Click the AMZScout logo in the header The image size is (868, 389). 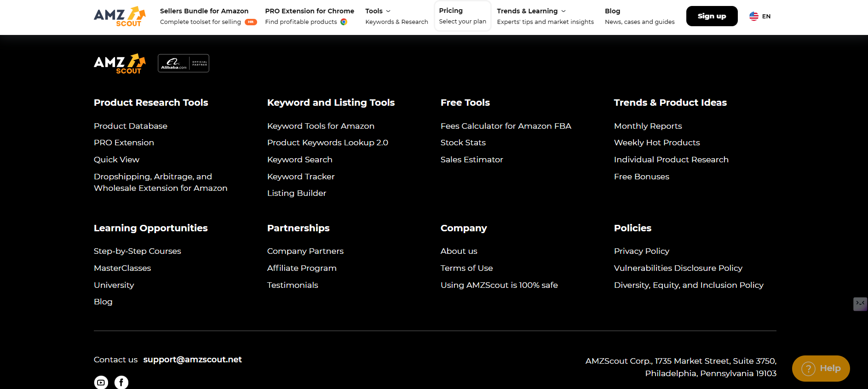pos(120,17)
